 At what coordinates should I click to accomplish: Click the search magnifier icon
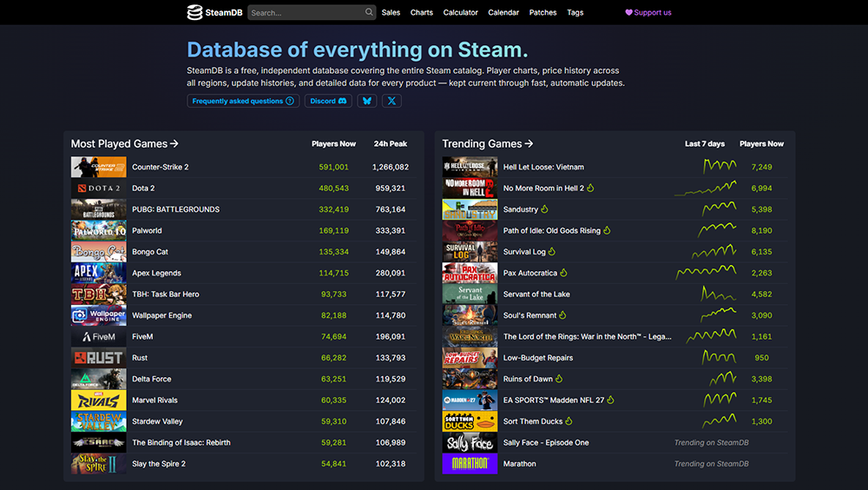coord(369,11)
